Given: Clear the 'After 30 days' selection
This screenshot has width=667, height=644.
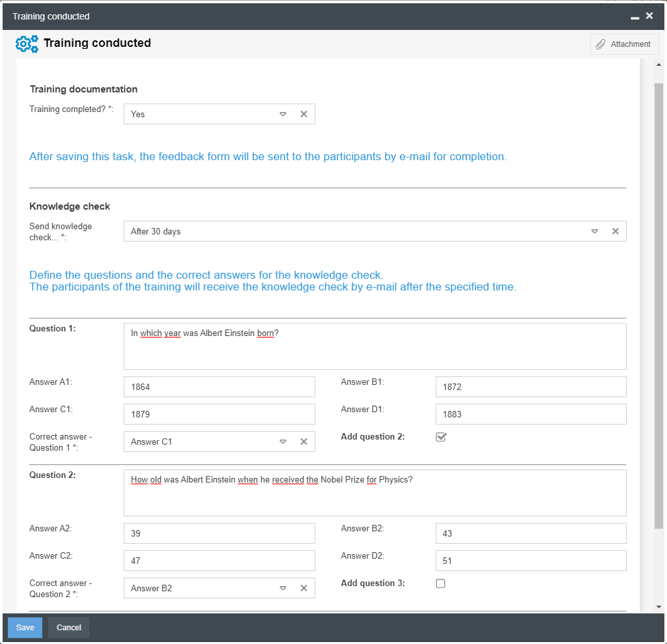Looking at the screenshot, I should (616, 231).
